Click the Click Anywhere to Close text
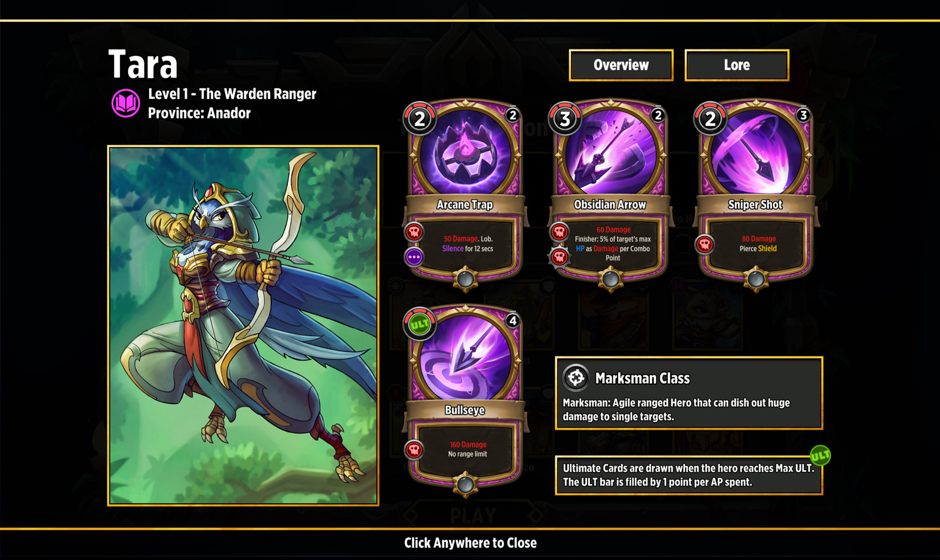The image size is (940, 560). 471,543
